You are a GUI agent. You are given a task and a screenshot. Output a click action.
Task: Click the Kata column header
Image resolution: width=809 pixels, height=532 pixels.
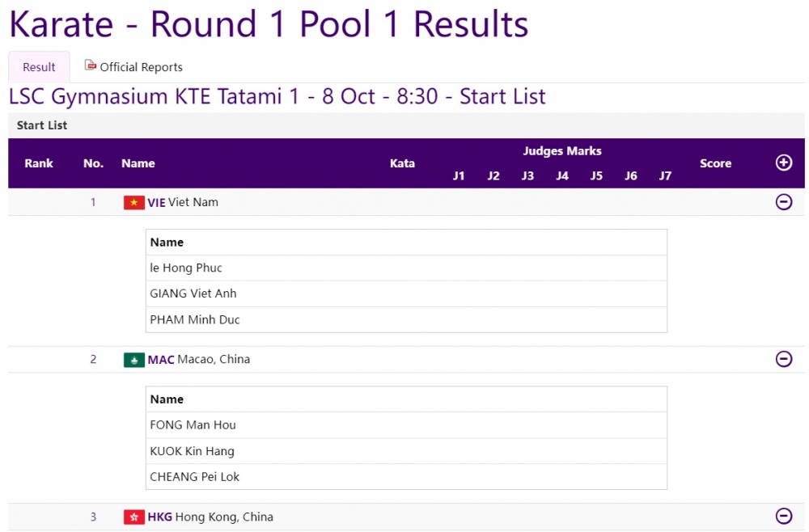(x=402, y=163)
